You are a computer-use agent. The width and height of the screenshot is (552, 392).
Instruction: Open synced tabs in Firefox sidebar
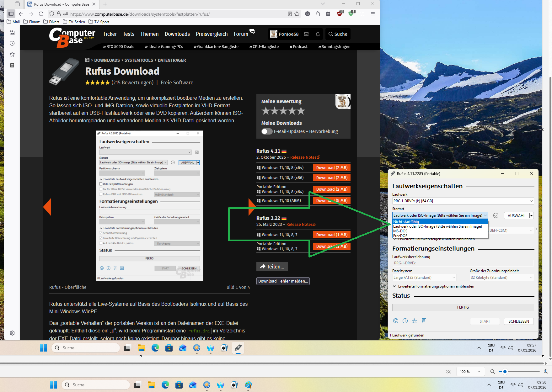(x=12, y=32)
